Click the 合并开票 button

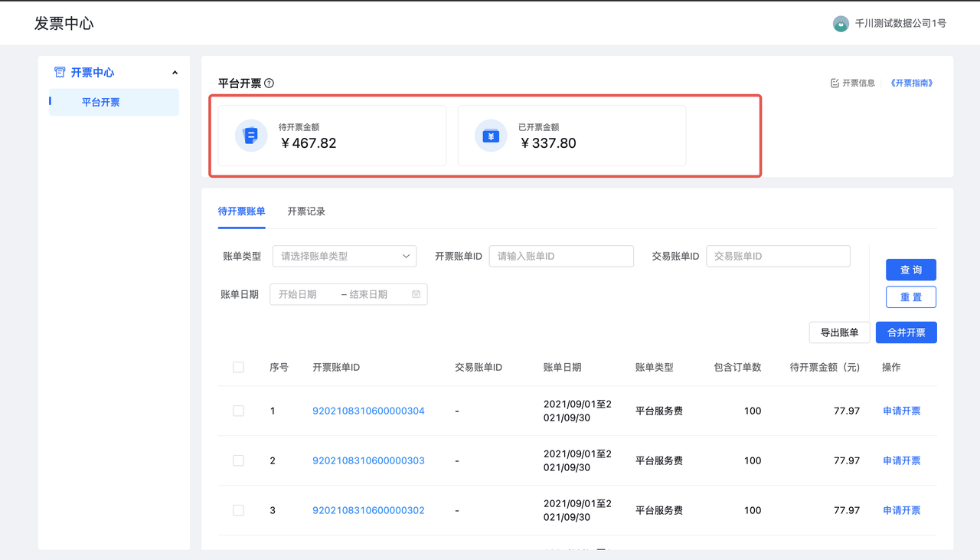(x=906, y=332)
